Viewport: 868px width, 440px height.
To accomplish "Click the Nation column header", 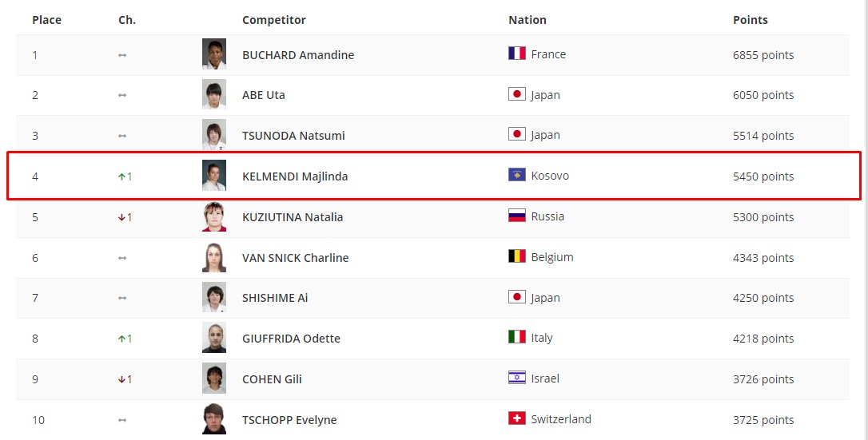I will (x=527, y=20).
